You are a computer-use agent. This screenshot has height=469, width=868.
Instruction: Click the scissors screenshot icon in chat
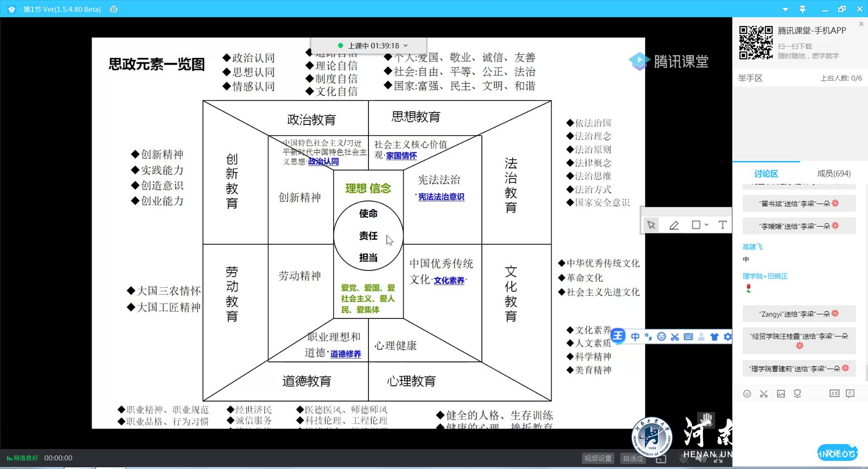[764, 394]
